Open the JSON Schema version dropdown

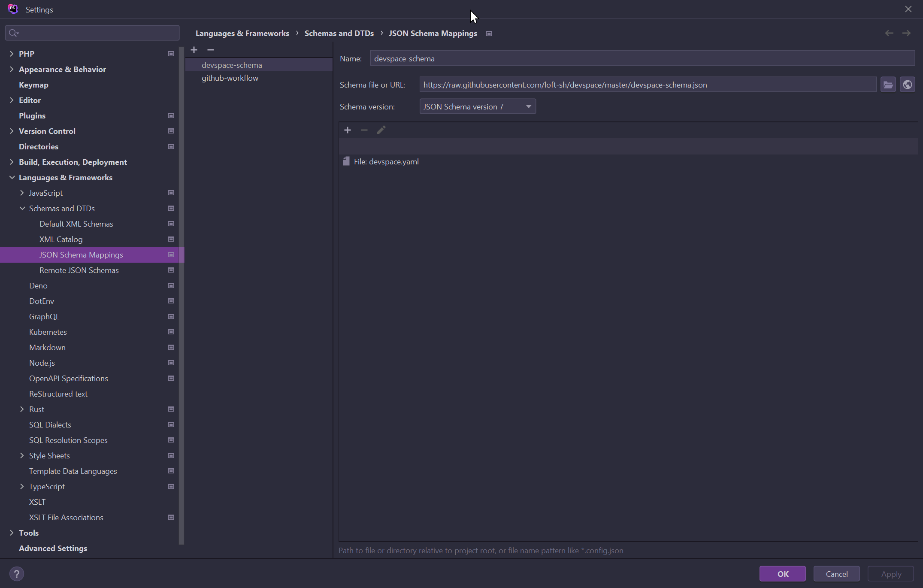pos(528,106)
